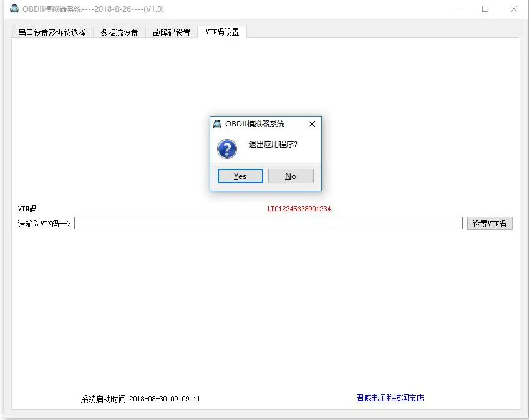Select the VIN码设置 tab

[222, 32]
